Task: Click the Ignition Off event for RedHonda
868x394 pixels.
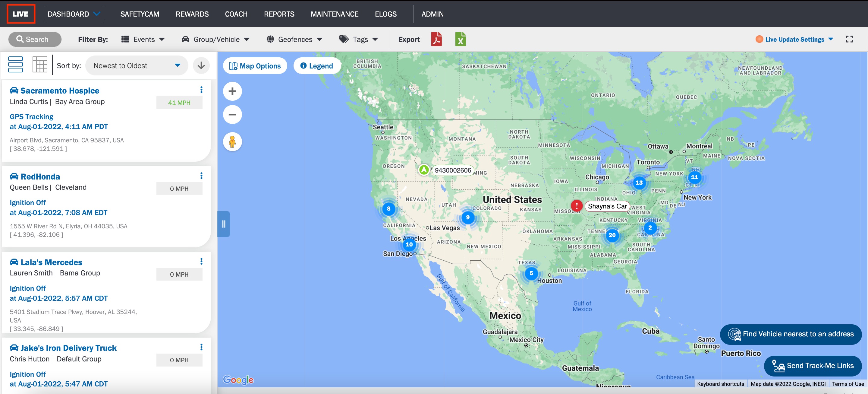Action: click(28, 203)
